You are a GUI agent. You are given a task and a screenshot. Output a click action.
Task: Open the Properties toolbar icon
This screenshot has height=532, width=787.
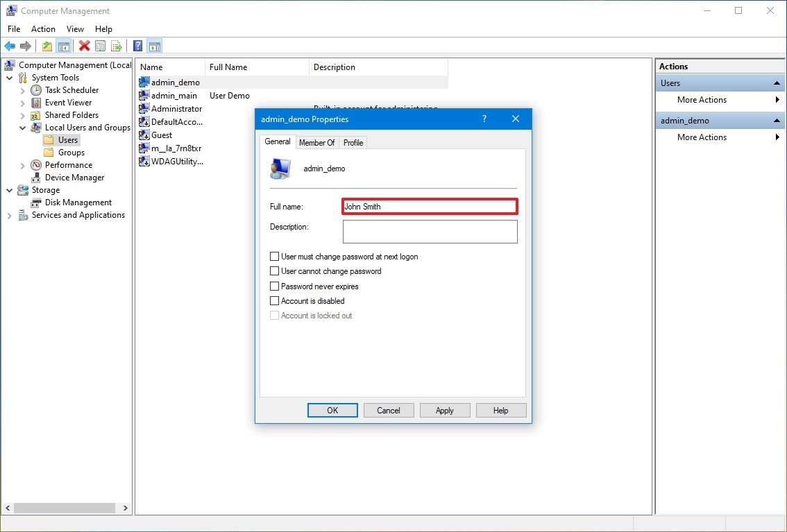[x=101, y=46]
